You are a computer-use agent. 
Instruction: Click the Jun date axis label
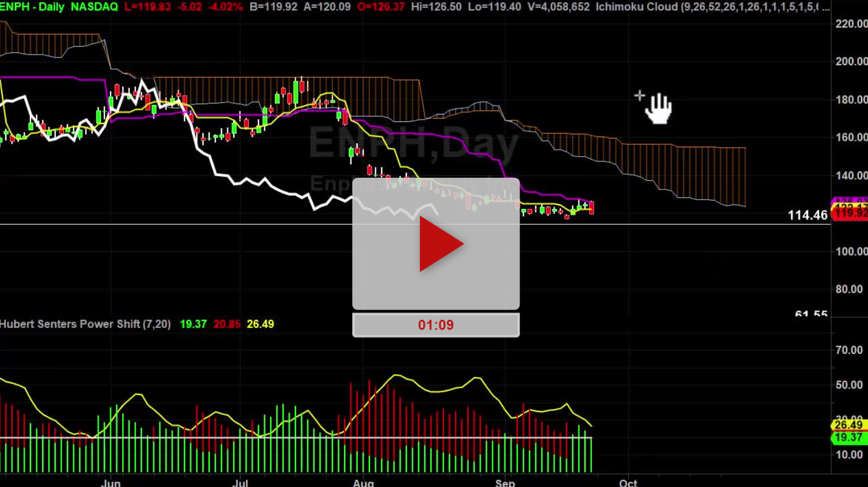(x=110, y=483)
